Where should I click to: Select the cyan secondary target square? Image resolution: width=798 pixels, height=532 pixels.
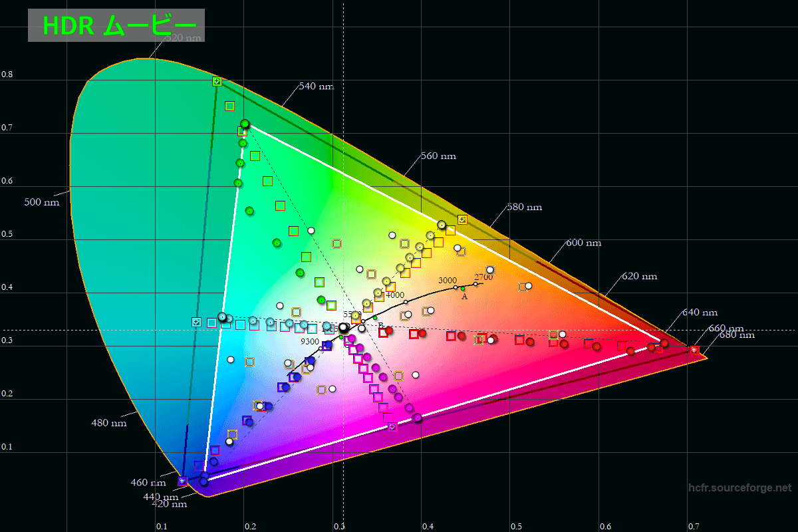196,322
